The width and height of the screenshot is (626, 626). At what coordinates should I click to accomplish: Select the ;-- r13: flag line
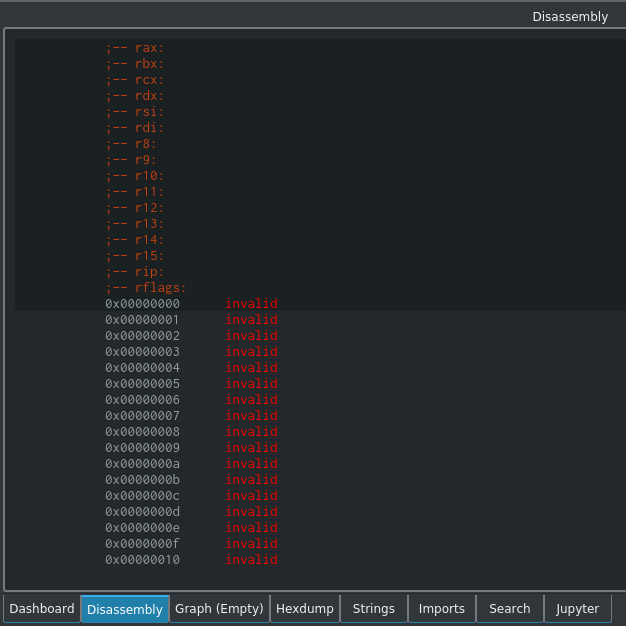point(135,224)
